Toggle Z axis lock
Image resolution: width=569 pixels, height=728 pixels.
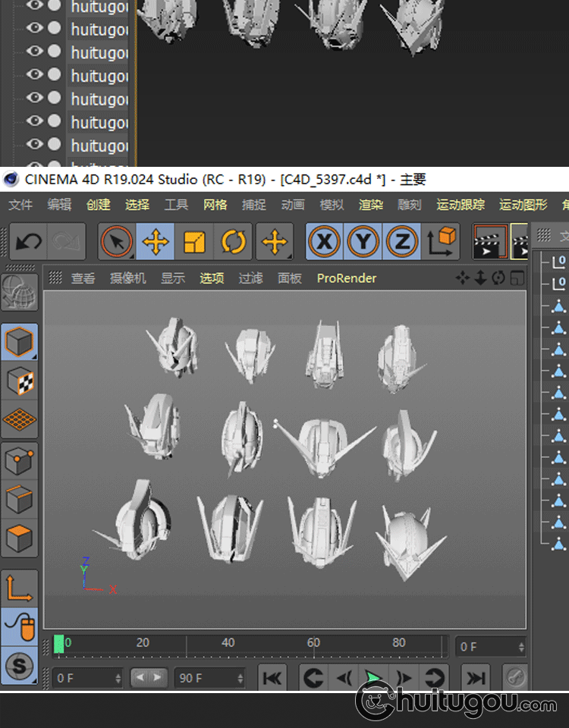point(401,243)
